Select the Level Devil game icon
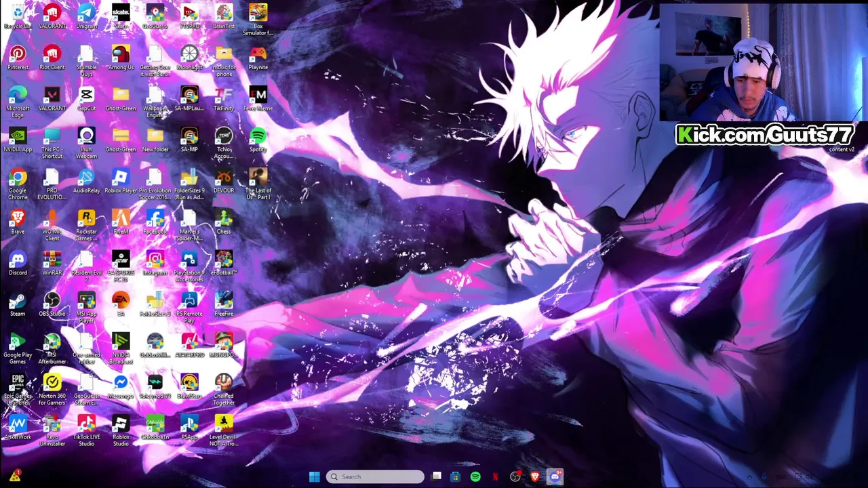The height and width of the screenshot is (488, 868). click(224, 431)
